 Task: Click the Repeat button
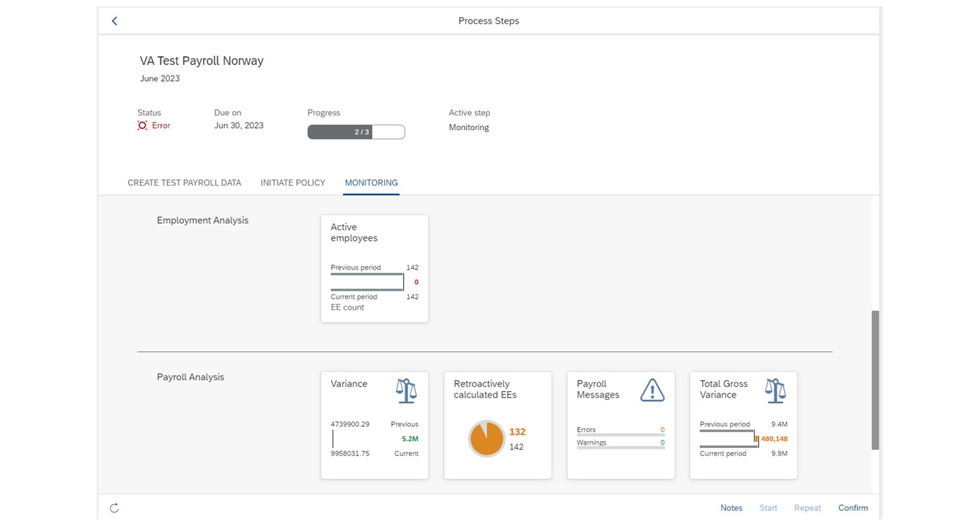pyautogui.click(x=807, y=508)
